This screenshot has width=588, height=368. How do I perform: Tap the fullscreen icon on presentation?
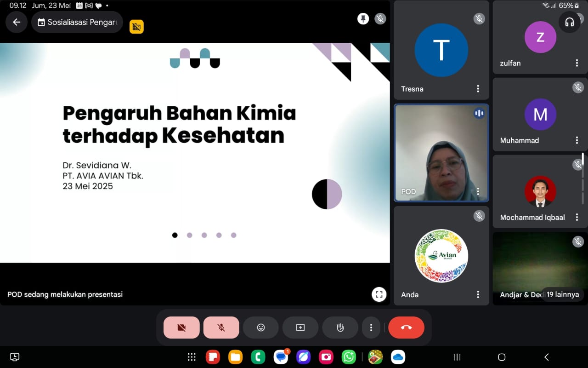click(379, 294)
